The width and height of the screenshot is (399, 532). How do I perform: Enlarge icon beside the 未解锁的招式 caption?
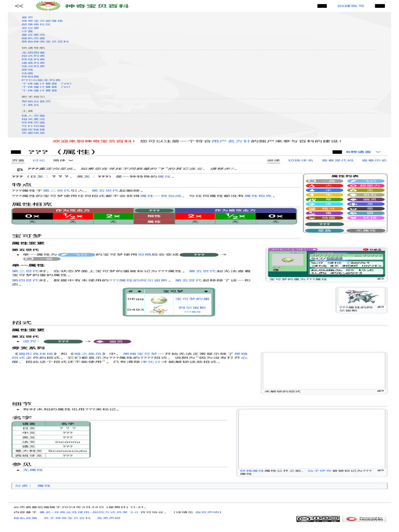(x=381, y=391)
